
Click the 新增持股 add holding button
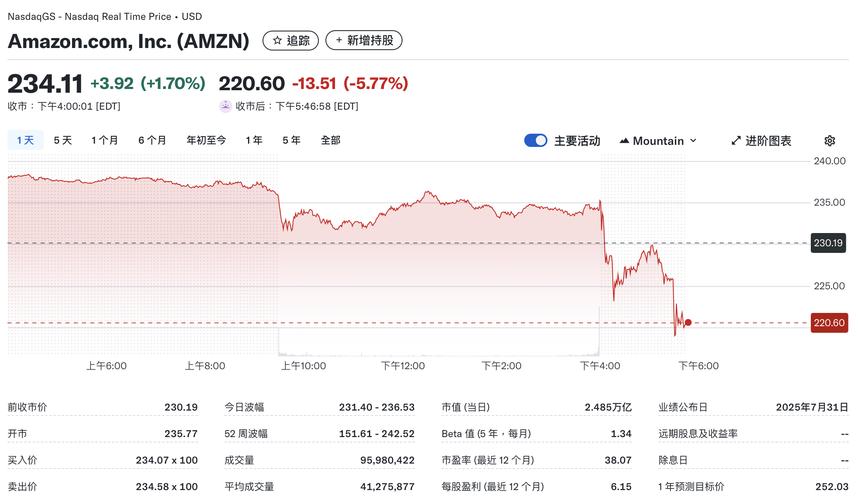(364, 41)
